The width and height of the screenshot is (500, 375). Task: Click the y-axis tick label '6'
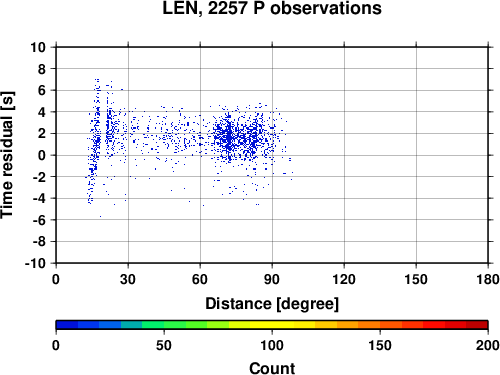42,90
